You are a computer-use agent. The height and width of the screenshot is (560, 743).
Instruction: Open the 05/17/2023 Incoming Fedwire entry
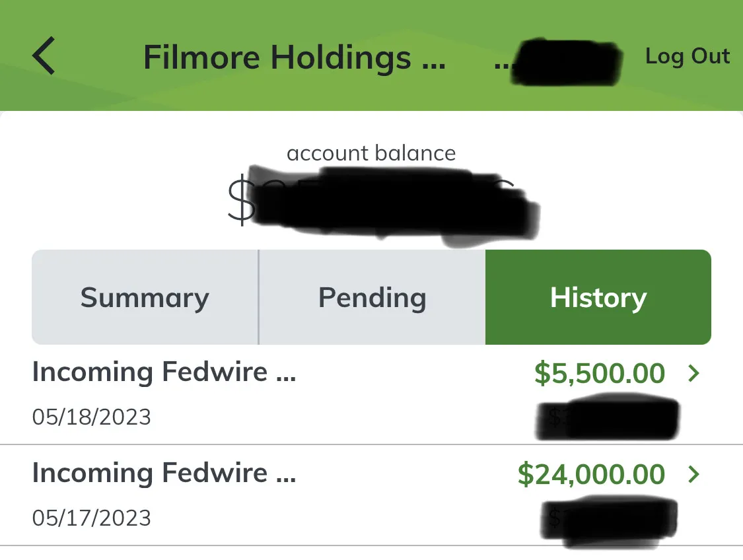point(164,473)
